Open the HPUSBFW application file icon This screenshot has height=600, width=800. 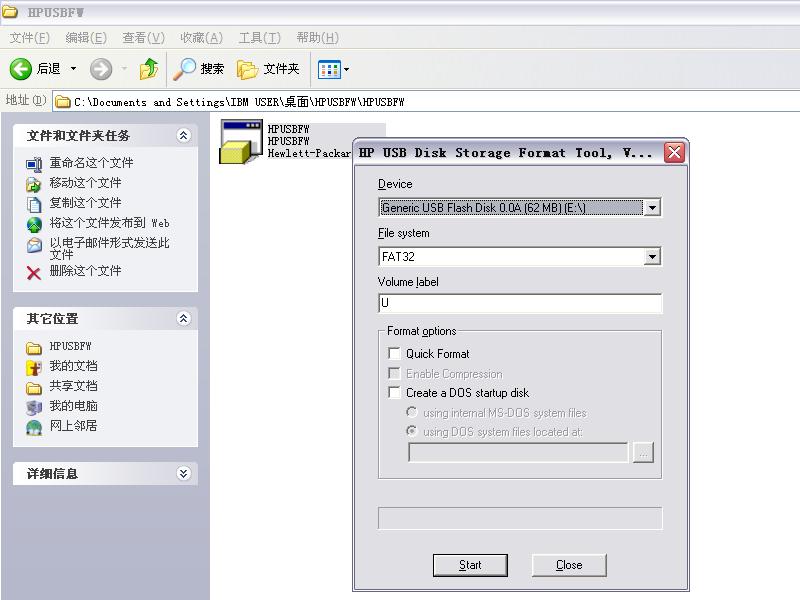236,142
